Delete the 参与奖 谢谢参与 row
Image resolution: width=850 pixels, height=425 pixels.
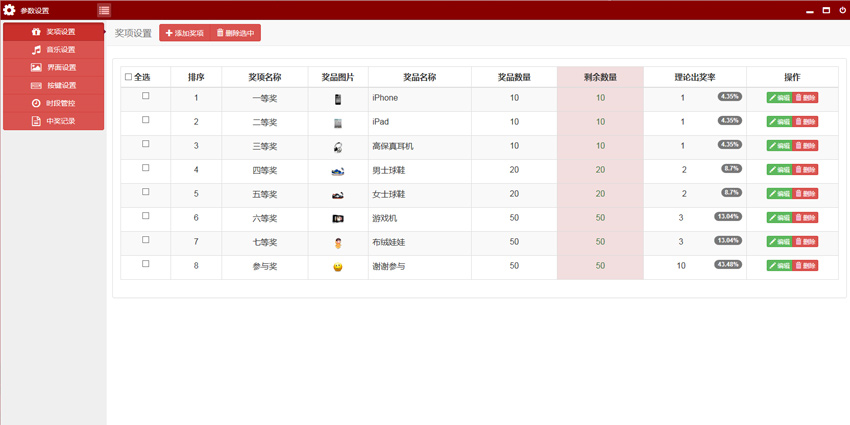806,266
